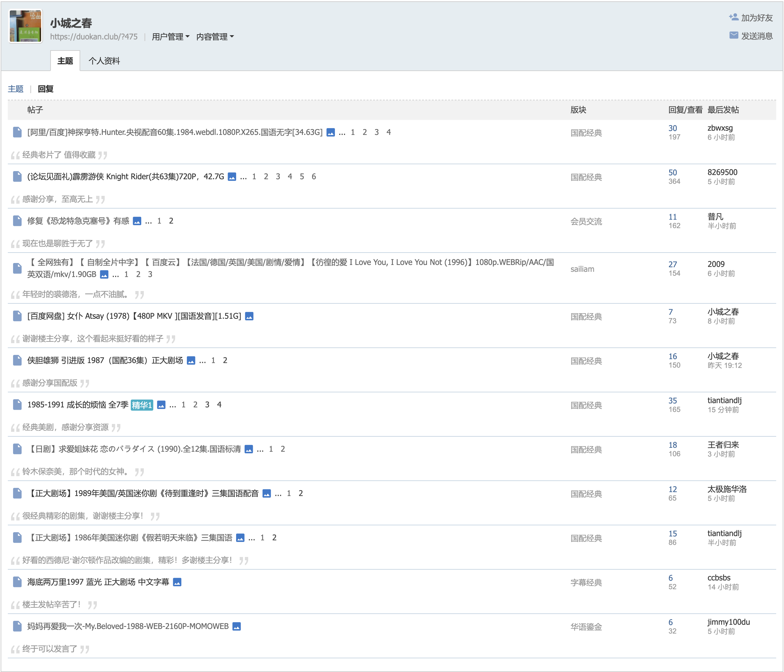Viewport: 784px width, 672px height.
Task: Switch to the 个人资料 tab
Action: click(x=104, y=61)
